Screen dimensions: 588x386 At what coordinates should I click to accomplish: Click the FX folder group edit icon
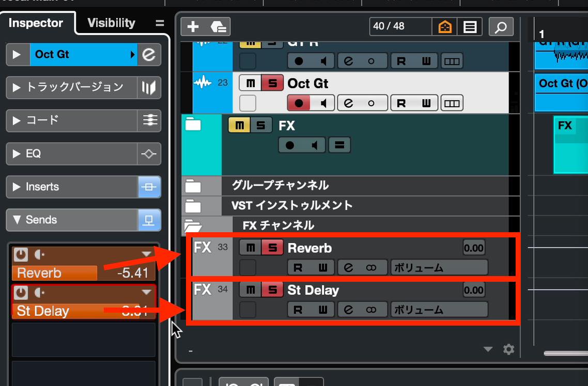(x=340, y=145)
